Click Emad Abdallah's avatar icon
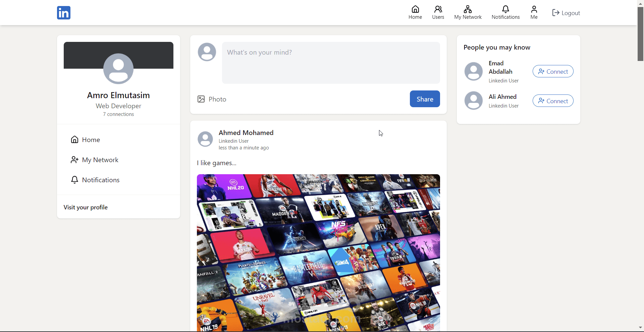 pos(474,71)
